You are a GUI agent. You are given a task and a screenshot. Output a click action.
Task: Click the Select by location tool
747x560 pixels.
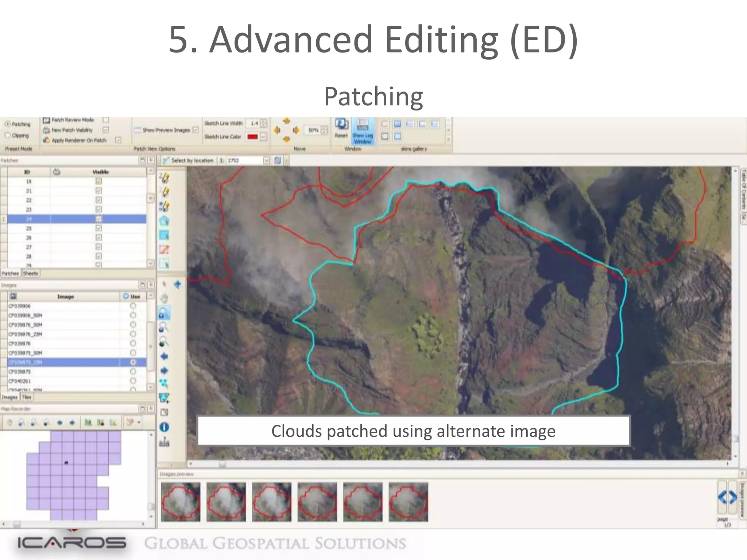pos(188,160)
